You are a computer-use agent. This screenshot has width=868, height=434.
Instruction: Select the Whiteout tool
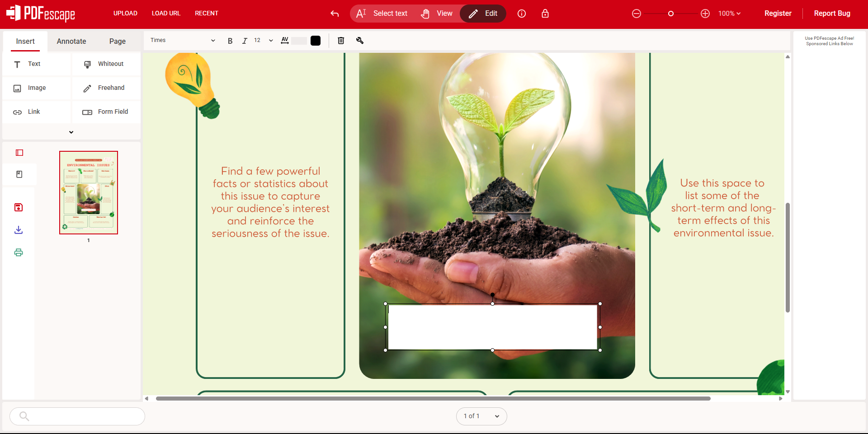click(x=106, y=64)
